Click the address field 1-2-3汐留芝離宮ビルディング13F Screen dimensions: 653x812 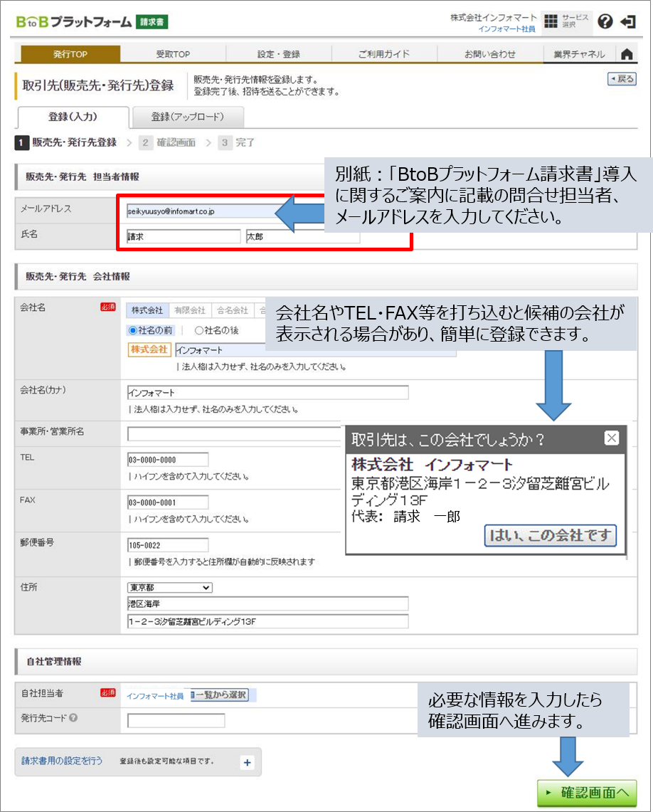[267, 621]
